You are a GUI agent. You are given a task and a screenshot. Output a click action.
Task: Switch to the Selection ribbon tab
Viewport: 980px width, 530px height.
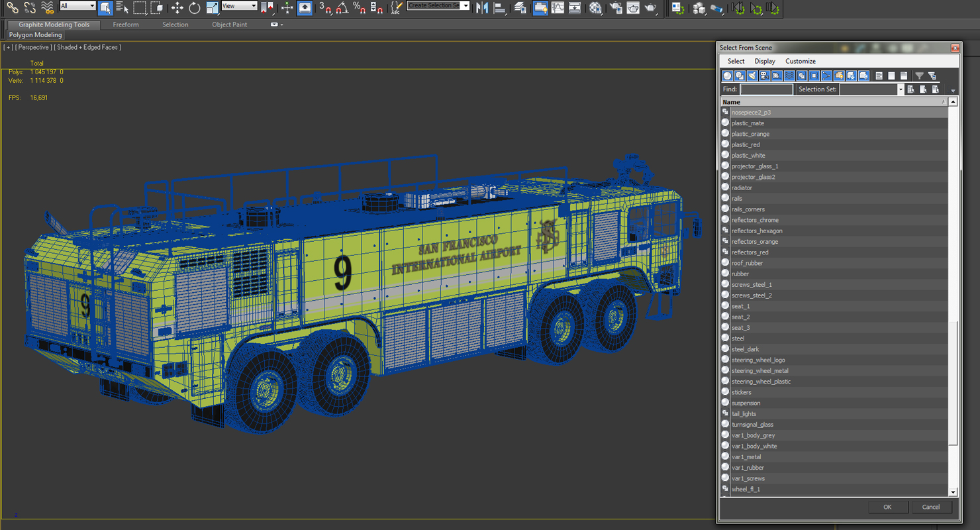tap(175, 25)
